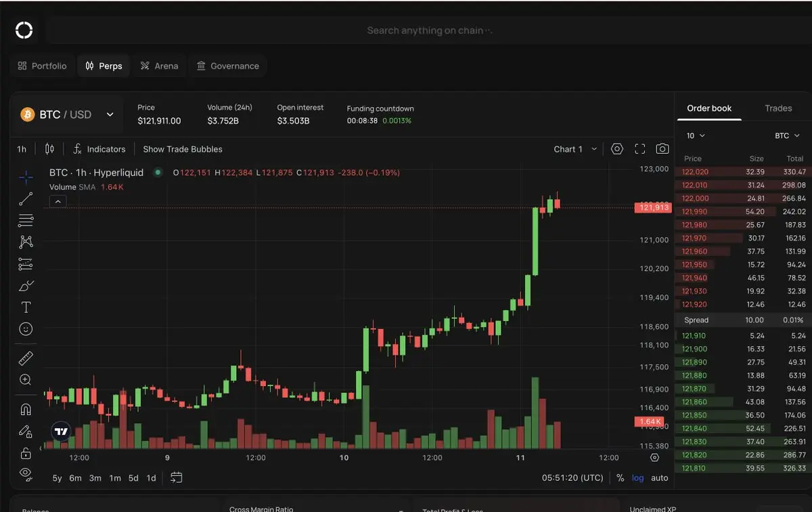Select the crosshair cursor tool

coord(26,177)
